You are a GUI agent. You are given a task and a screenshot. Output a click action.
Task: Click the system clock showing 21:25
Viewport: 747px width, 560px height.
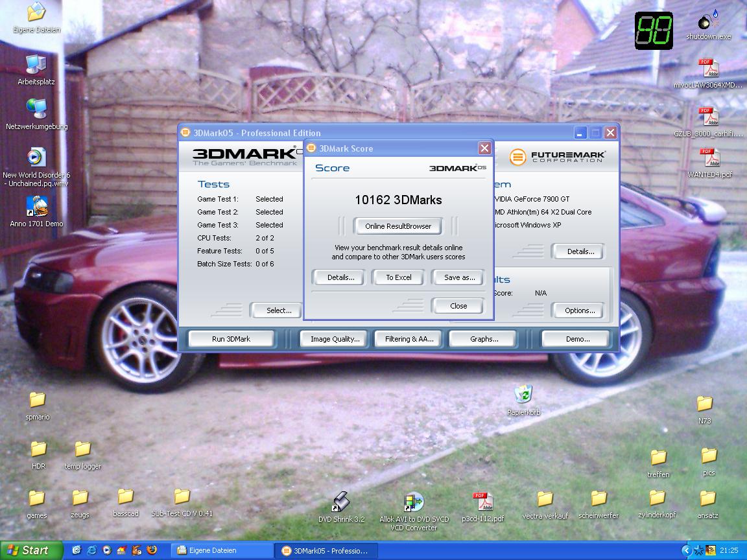729,550
